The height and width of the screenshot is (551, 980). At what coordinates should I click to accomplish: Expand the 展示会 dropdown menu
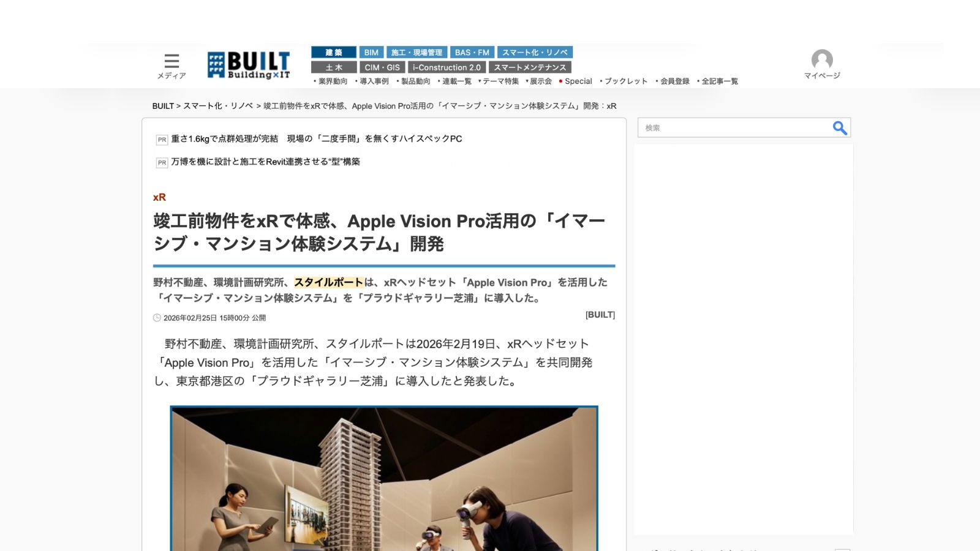(x=540, y=81)
